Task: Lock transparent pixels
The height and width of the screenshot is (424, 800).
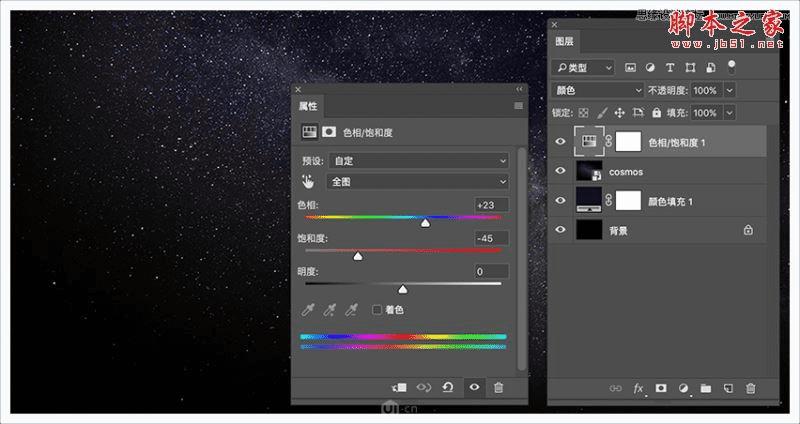Action: tap(584, 113)
